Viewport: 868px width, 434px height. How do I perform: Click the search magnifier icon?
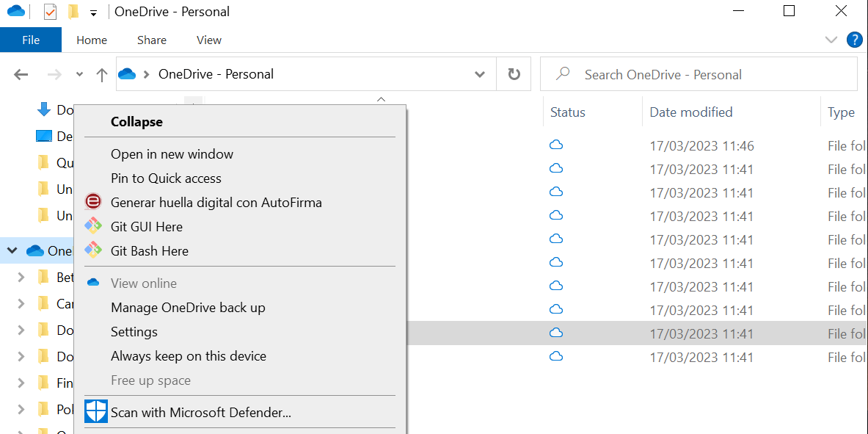[x=563, y=73]
